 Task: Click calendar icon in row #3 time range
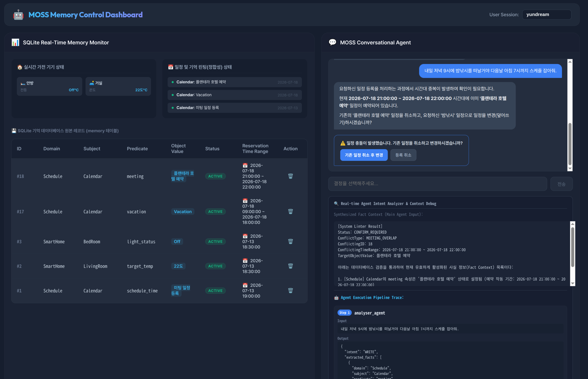pyautogui.click(x=245, y=236)
